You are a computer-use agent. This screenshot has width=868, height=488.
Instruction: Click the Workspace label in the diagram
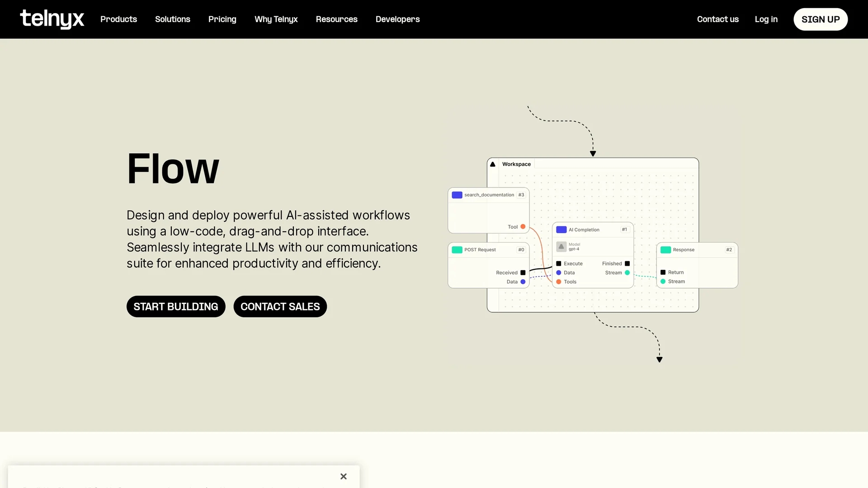point(516,164)
